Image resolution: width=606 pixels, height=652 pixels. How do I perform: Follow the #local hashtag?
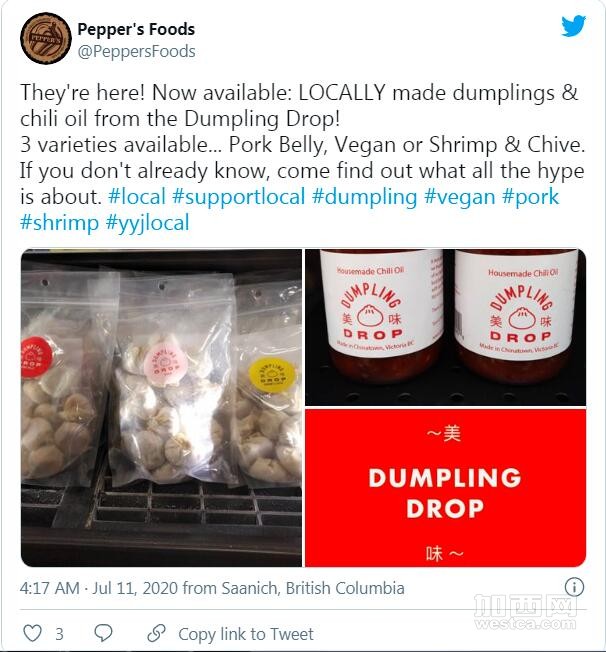tap(137, 196)
